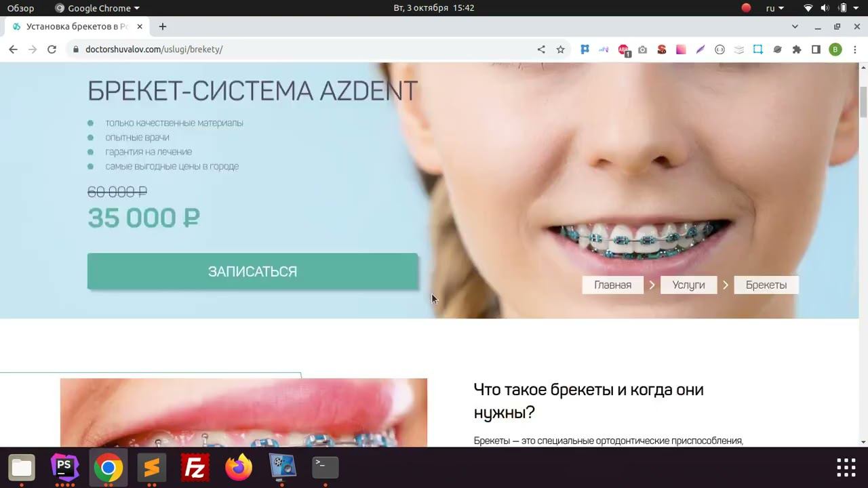Open Firefox from the dock
868x488 pixels.
pos(239,468)
